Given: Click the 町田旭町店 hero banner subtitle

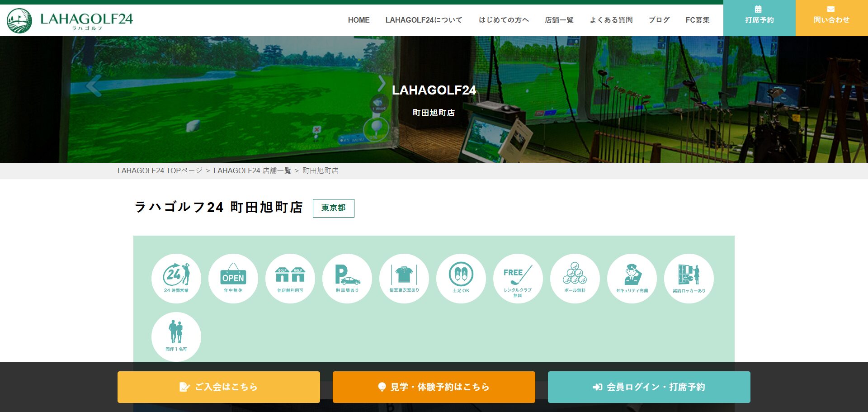Looking at the screenshot, I should point(434,113).
